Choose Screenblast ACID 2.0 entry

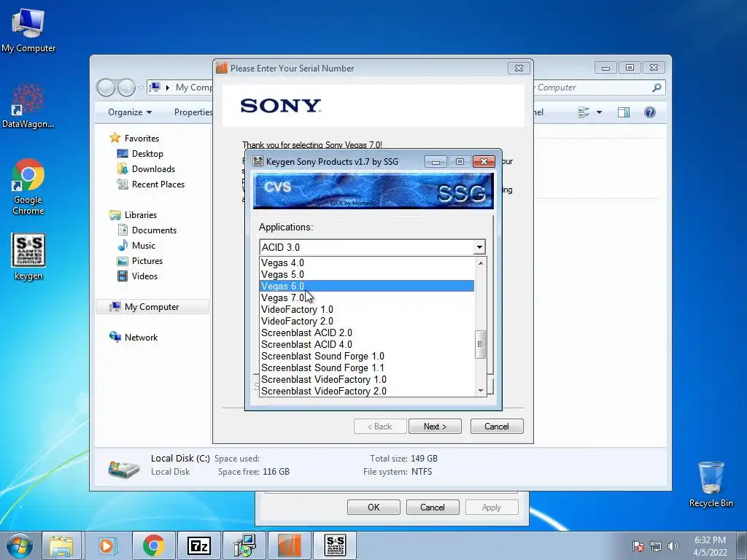[x=366, y=332]
